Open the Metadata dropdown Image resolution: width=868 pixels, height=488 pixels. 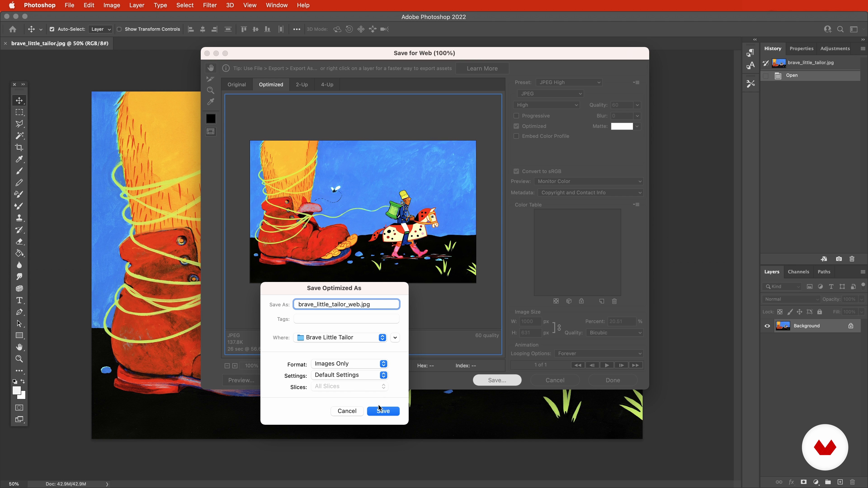[590, 193]
